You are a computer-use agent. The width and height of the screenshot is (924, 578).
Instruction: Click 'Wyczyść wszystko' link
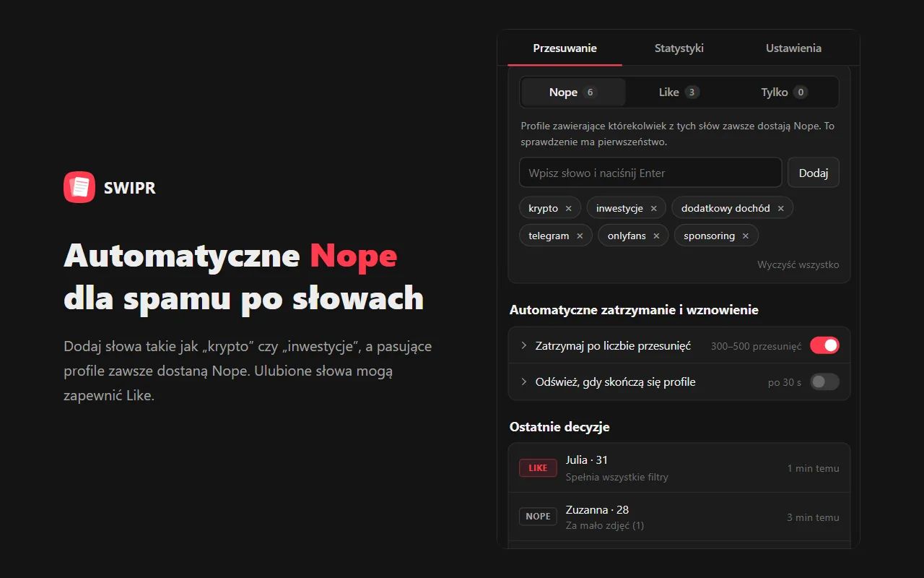798,264
